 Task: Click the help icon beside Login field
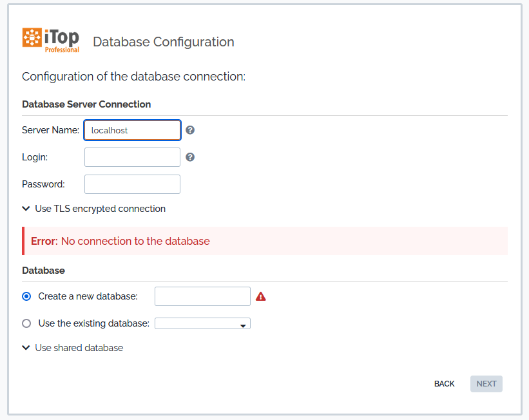[x=190, y=157]
